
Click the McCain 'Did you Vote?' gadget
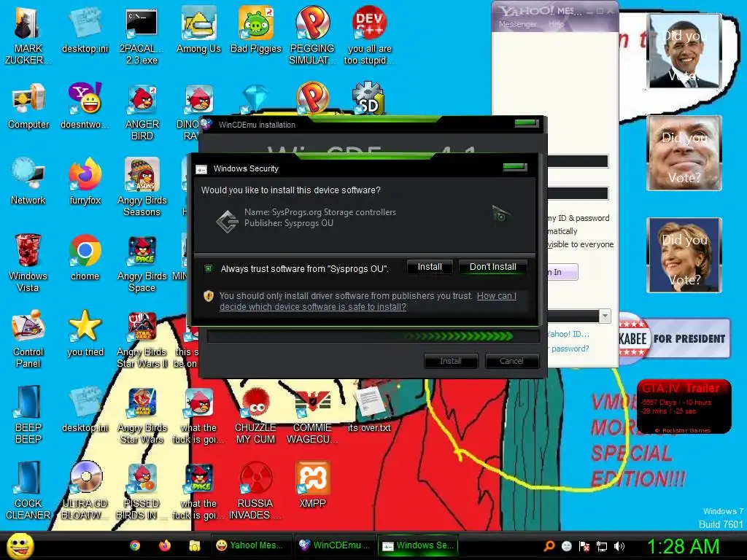pyautogui.click(x=684, y=153)
